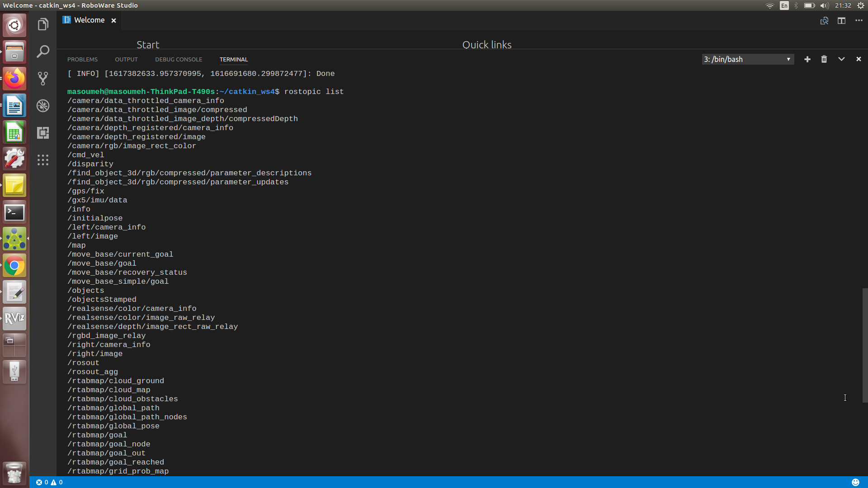The image size is (868, 488).
Task: Open the Debug view icon
Action: (43, 106)
